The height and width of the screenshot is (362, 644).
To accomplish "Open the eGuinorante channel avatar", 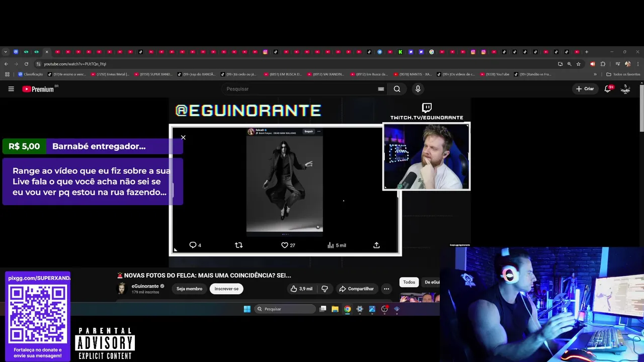I will pos(122,289).
